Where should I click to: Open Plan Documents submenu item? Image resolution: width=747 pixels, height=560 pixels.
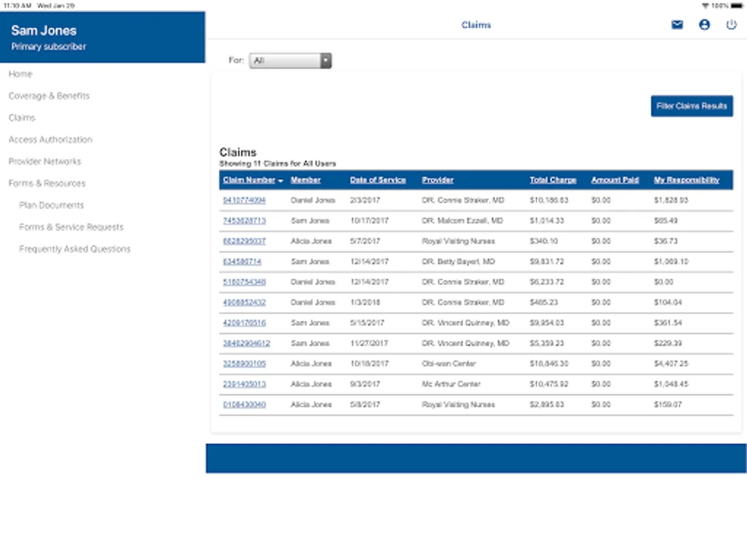52,205
